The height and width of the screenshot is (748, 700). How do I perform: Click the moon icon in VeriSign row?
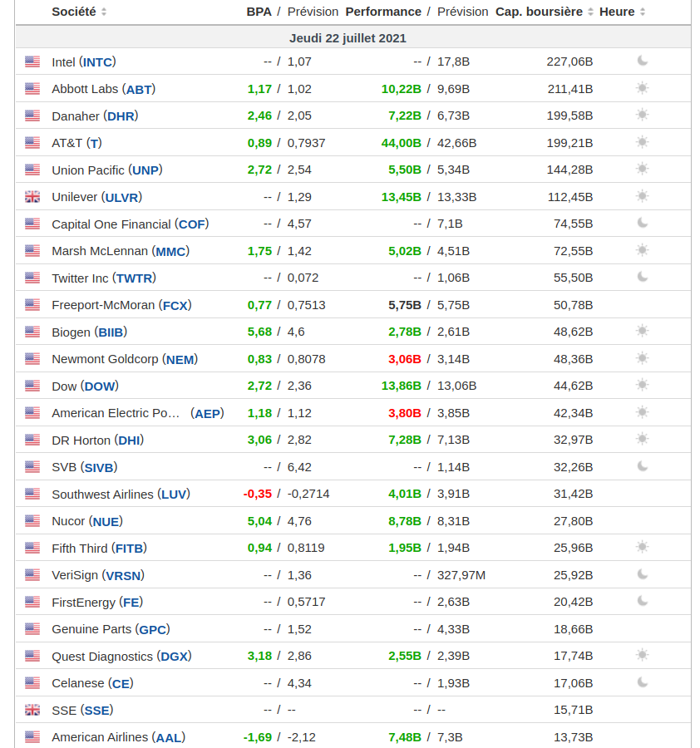click(x=642, y=574)
